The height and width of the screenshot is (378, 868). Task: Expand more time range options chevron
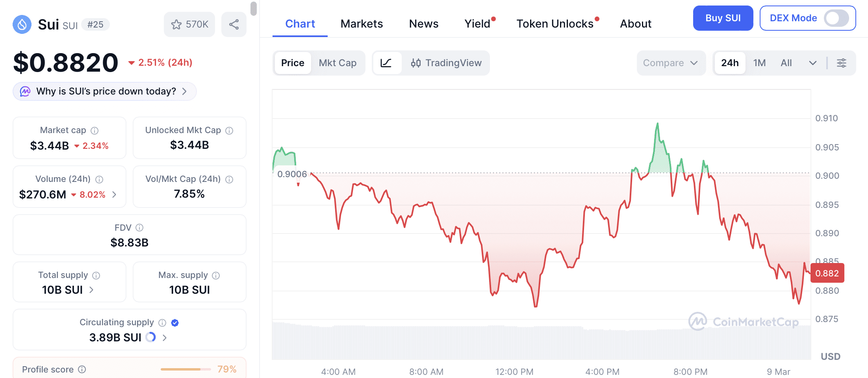812,63
